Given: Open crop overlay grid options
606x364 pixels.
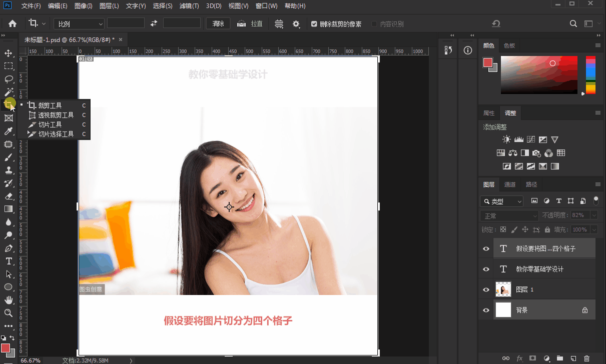Looking at the screenshot, I should (x=279, y=23).
